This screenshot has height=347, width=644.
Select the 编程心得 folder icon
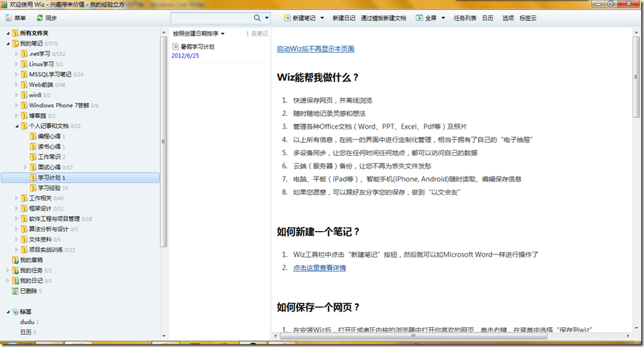coord(33,137)
